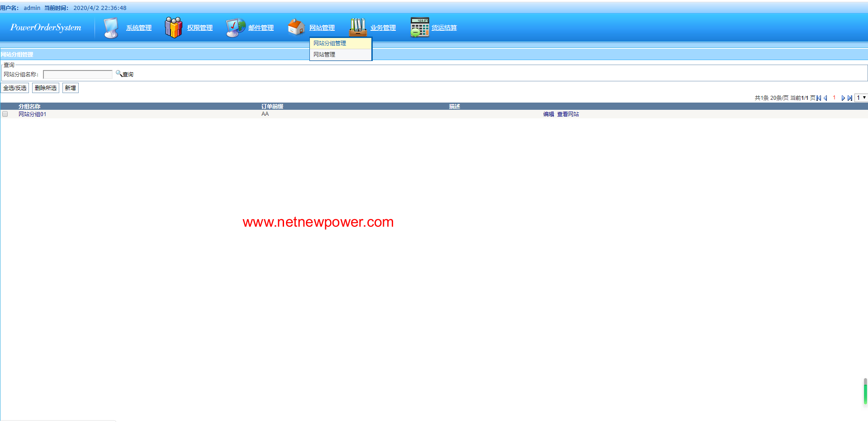
Task: Click the 权限管理 people icon
Action: [173, 28]
